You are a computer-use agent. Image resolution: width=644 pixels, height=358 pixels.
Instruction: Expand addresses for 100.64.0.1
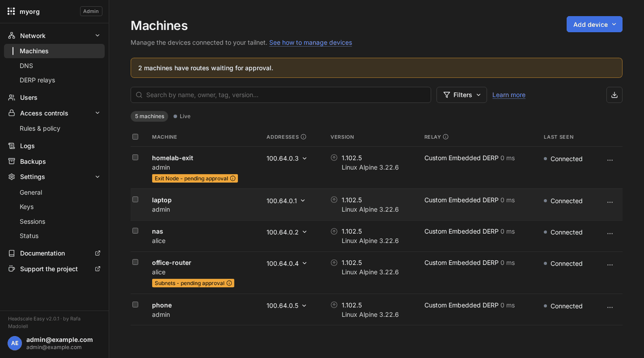303,201
